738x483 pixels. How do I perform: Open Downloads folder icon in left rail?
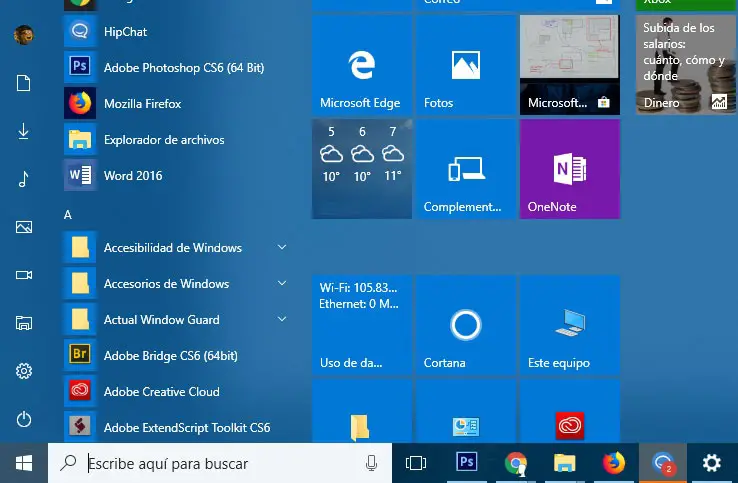pos(24,131)
